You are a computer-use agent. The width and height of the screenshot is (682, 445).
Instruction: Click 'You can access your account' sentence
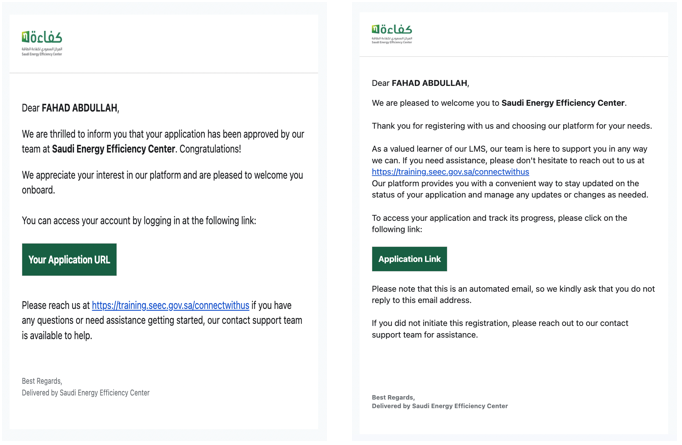(139, 221)
